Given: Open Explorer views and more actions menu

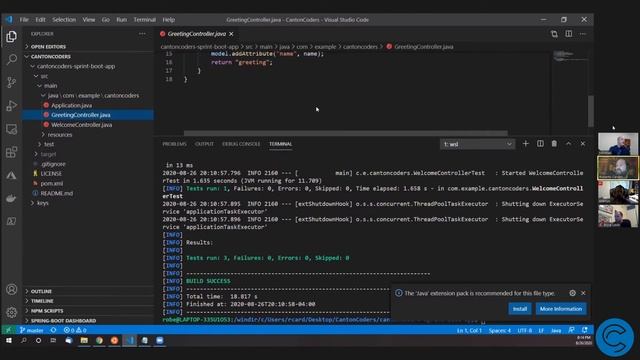Looking at the screenshot, I should [142, 34].
